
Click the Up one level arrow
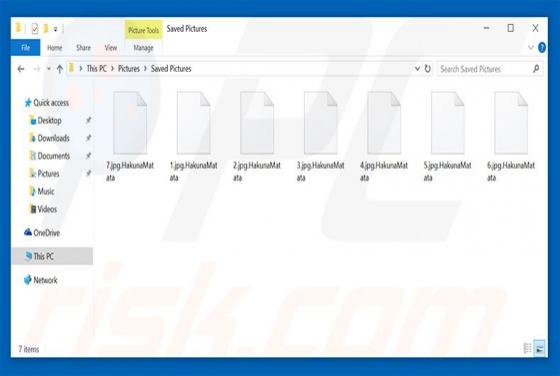coord(60,69)
